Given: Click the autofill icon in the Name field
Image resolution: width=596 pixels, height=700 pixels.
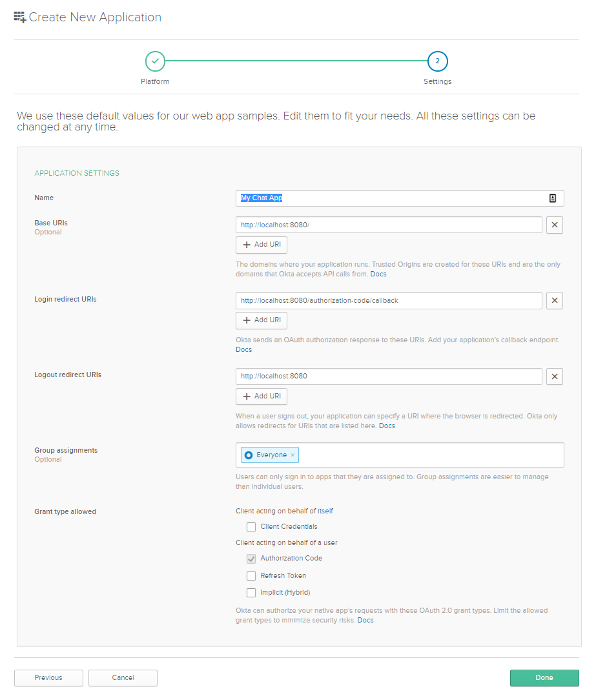Looking at the screenshot, I should pyautogui.click(x=553, y=198).
